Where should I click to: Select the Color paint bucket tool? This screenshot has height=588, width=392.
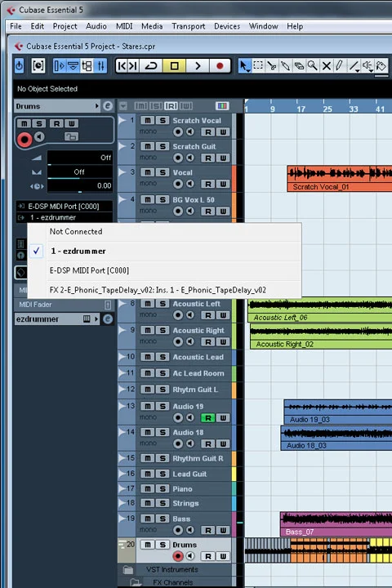pos(381,66)
